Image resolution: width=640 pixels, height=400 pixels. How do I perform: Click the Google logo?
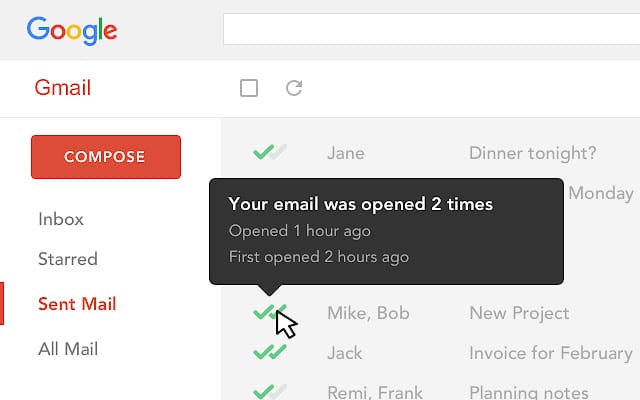coord(72,30)
